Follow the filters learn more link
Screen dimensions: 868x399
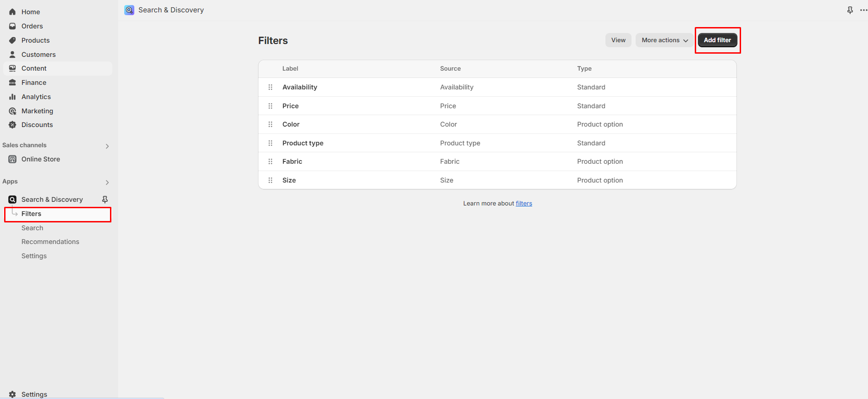point(524,204)
